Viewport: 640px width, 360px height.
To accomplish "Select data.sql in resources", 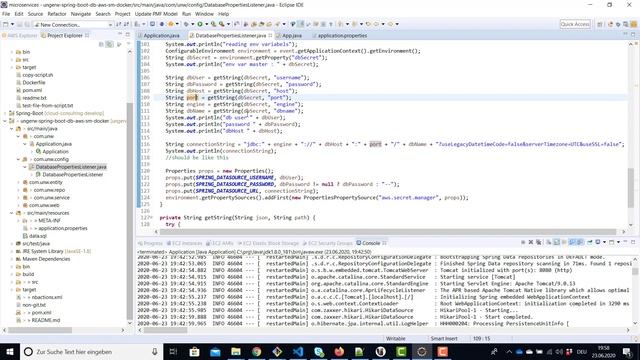I will [x=38, y=236].
